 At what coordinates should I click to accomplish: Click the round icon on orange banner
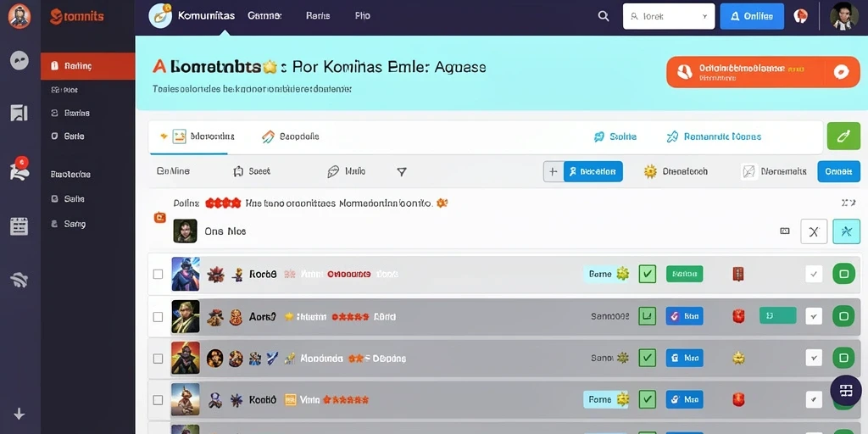point(841,72)
